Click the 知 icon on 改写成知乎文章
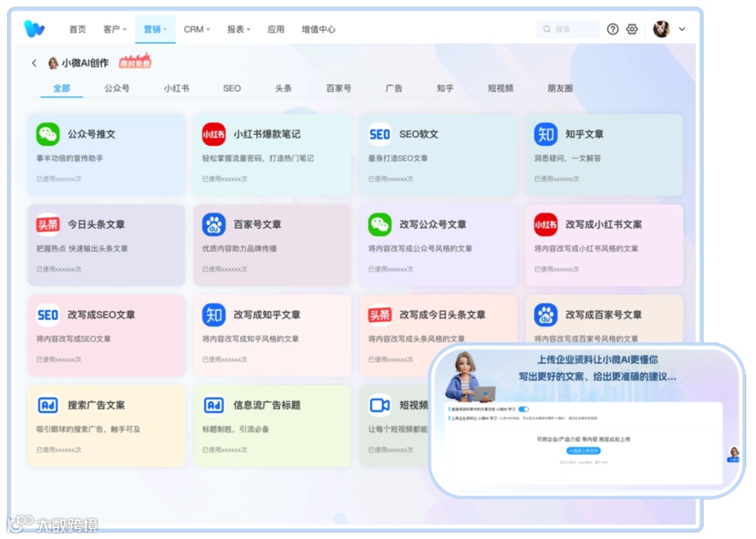The height and width of the screenshot is (539, 756). [213, 315]
